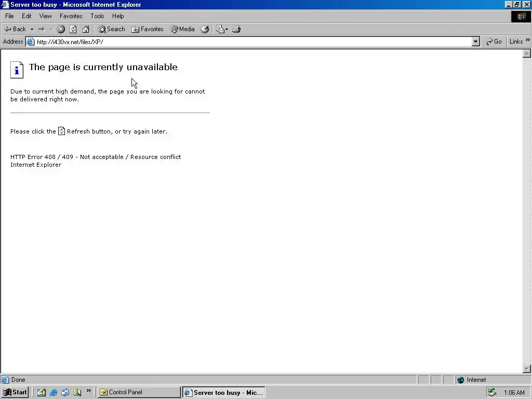Viewport: 532px width, 399px height.
Task: Open the Tools menu
Action: (97, 16)
